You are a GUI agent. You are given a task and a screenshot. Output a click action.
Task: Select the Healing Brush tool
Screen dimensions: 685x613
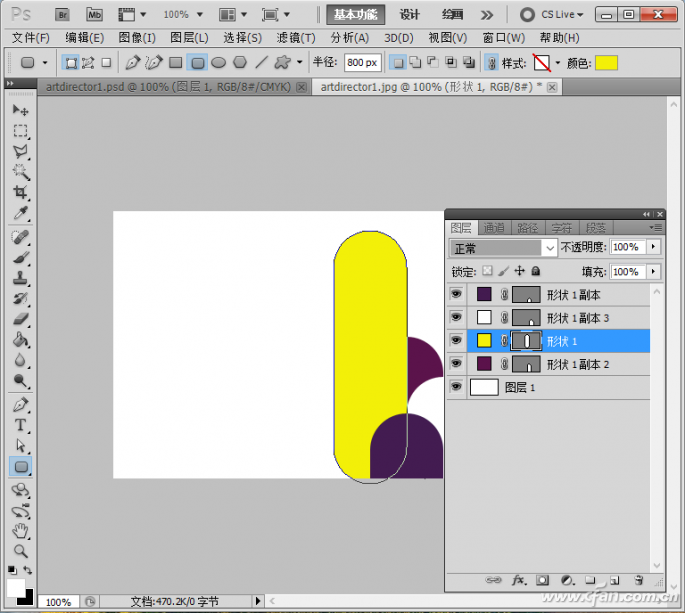point(20,237)
